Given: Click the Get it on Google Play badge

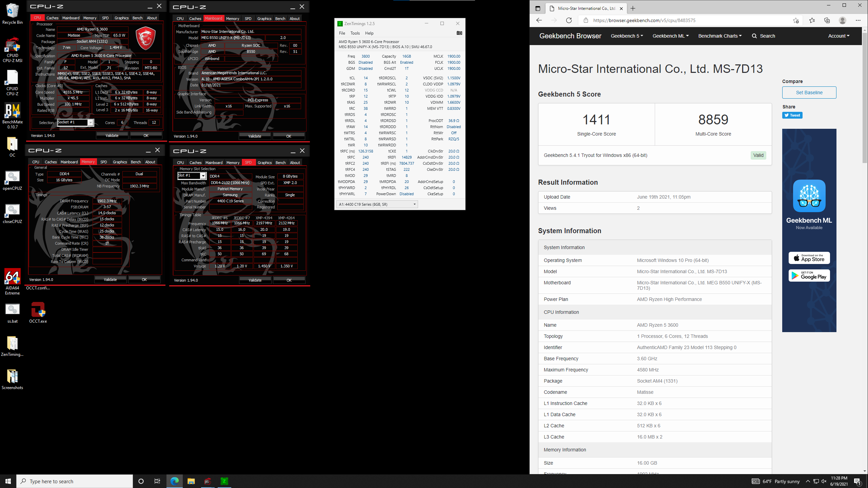Looking at the screenshot, I should (809, 276).
